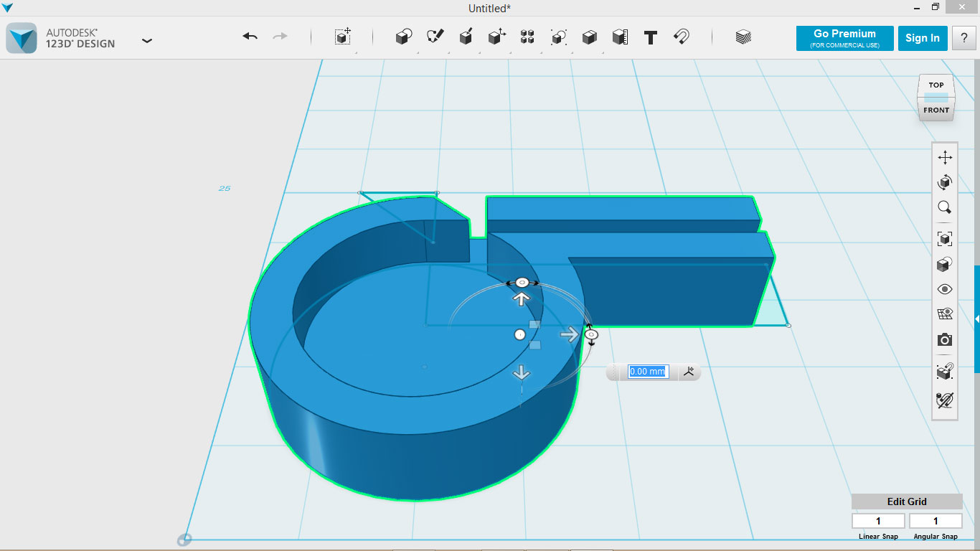
Task: Click the Go Premium button
Action: [x=844, y=38]
